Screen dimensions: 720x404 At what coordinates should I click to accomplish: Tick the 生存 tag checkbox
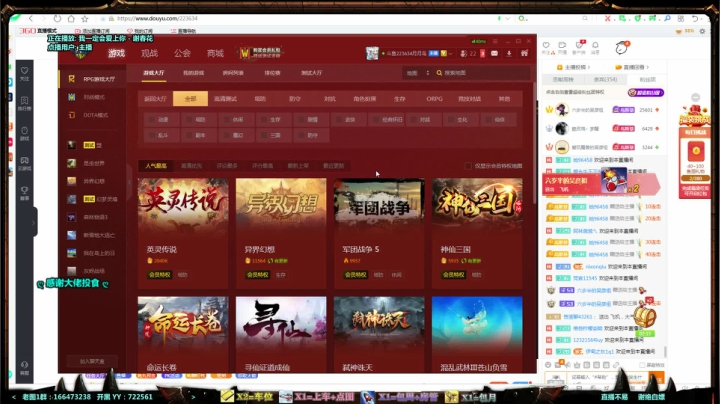[x=264, y=119]
